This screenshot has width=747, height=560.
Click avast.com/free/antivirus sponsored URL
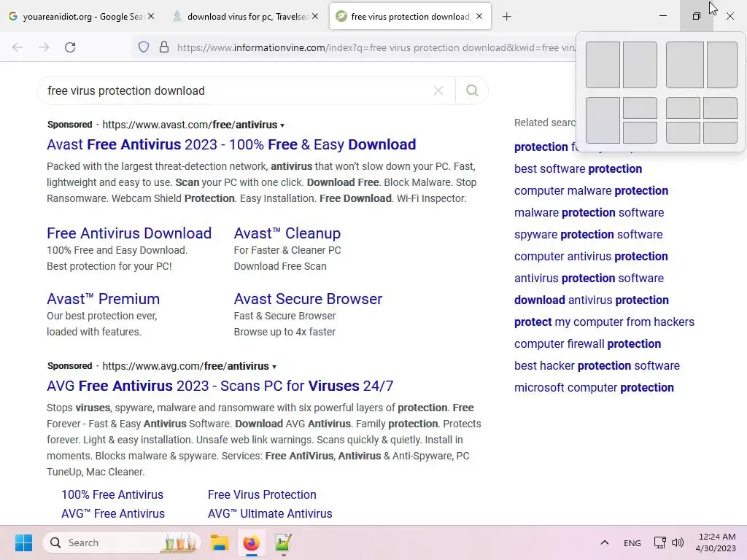click(190, 125)
